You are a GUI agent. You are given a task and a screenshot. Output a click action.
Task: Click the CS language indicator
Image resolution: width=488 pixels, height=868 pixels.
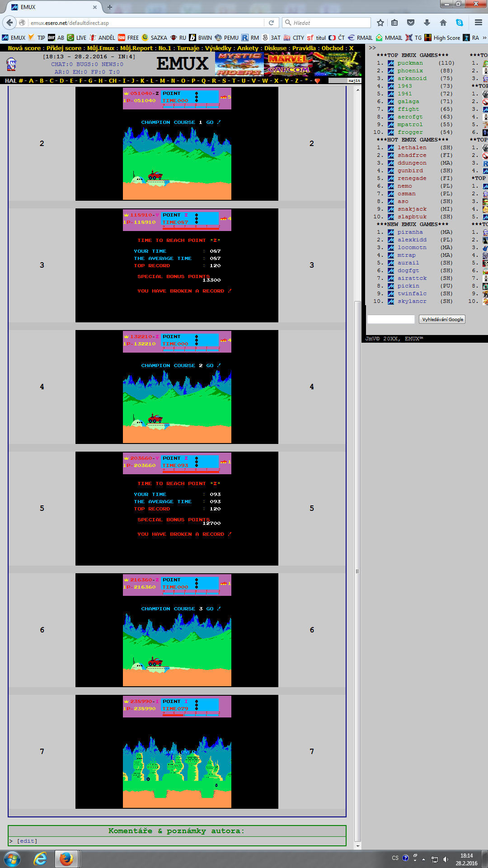395,858
